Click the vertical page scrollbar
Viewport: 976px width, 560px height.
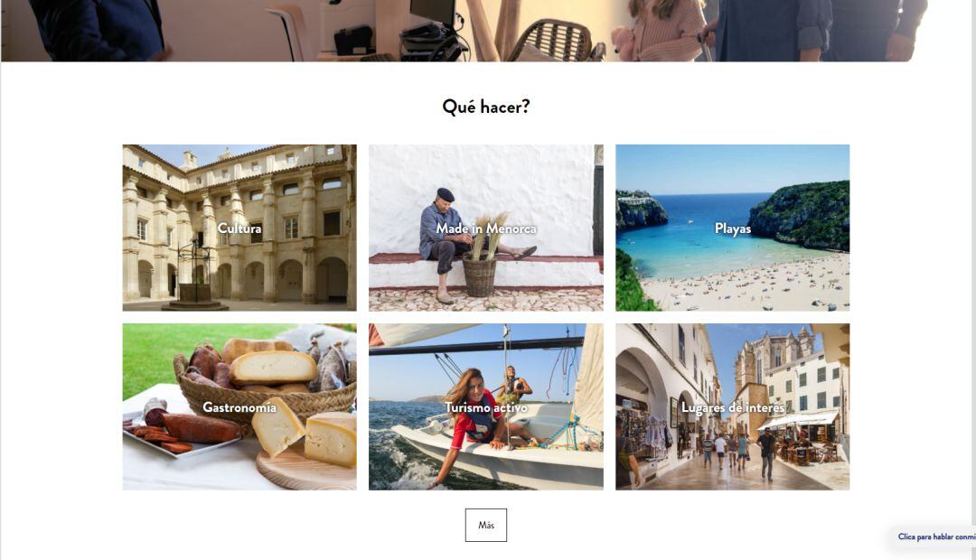coord(973,280)
